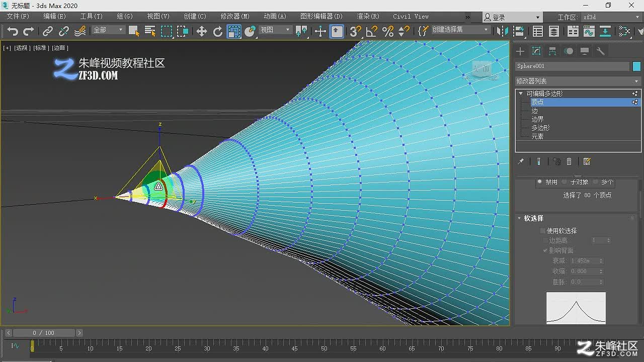Open the 登录 sign-in dropdown

coord(512,17)
